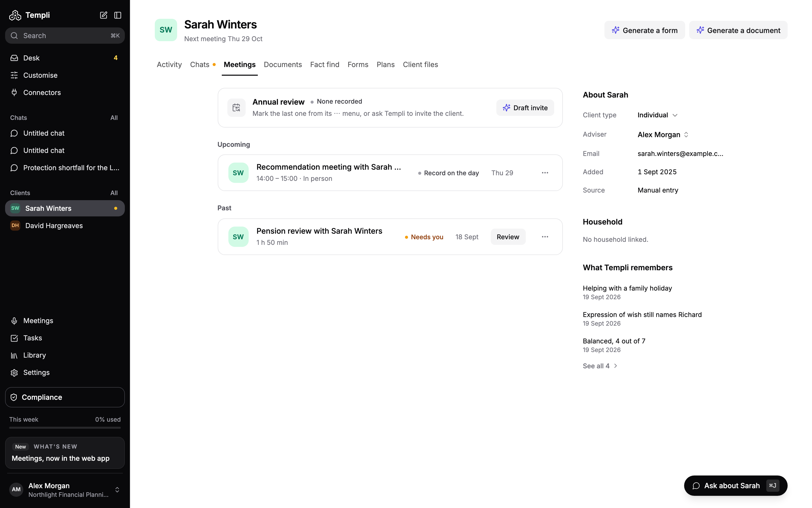This screenshot has width=812, height=508.
Task: Click Generate a form button
Action: point(645,30)
